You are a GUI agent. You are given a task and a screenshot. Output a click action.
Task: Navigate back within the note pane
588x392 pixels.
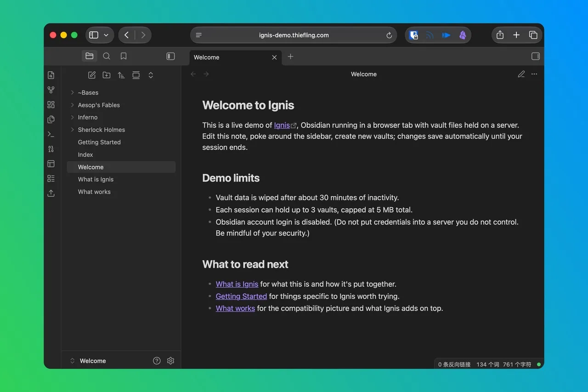tap(193, 74)
